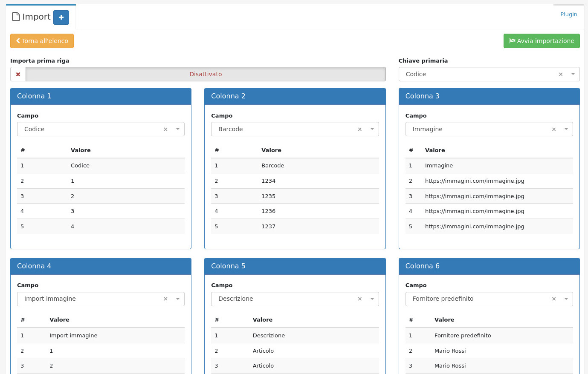Clear the Fornitore predefinito field in Colonna 6
This screenshot has width=588, height=374.
click(x=554, y=299)
